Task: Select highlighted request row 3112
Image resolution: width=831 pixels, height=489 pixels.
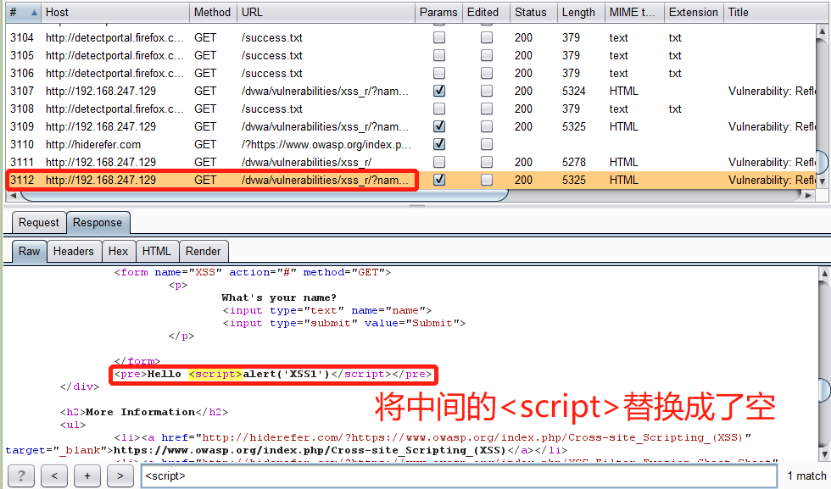Action: point(411,180)
